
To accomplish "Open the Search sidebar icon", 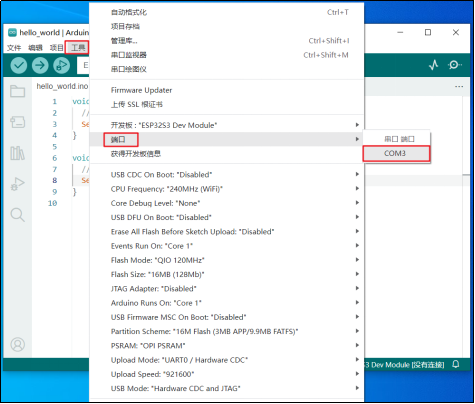I will tap(17, 215).
